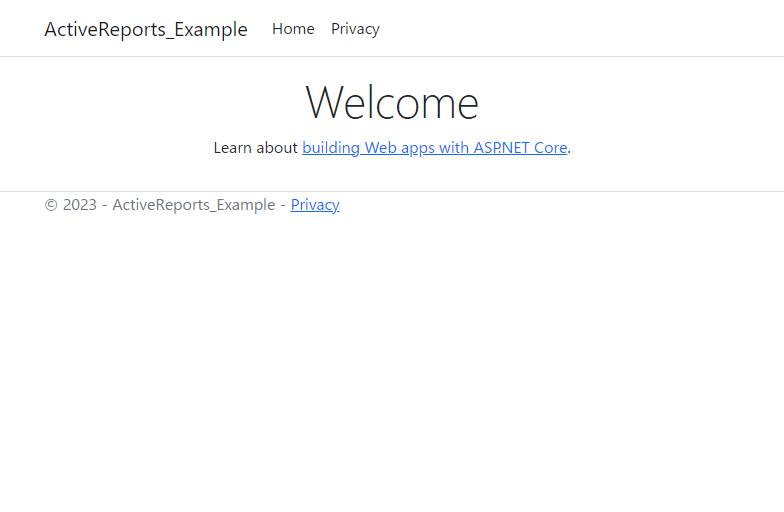
Task: Go to the Home nav item
Action: tap(293, 29)
